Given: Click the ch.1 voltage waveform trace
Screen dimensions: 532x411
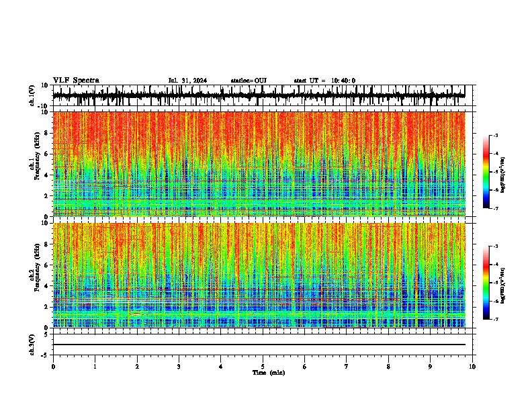Looking at the screenshot, I should click(259, 95).
